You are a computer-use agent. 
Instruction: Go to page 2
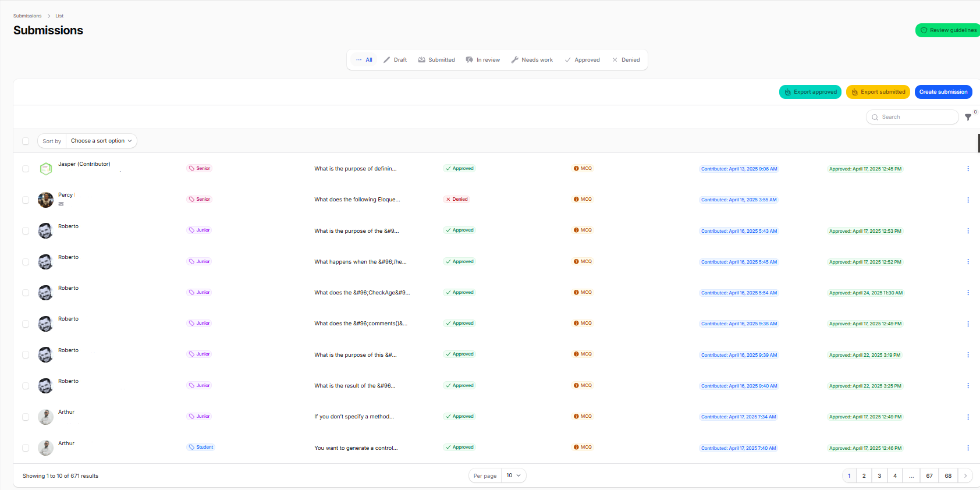pos(864,475)
